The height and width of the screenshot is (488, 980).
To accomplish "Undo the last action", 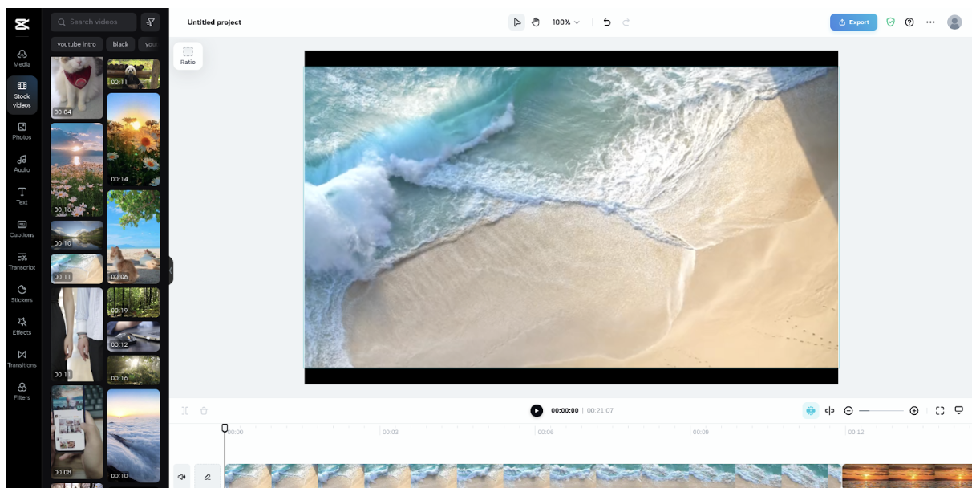I will pyautogui.click(x=607, y=22).
